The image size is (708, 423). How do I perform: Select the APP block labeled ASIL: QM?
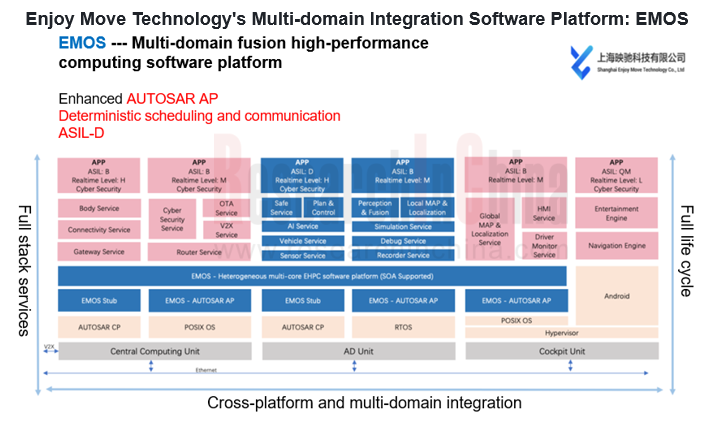coord(616,176)
